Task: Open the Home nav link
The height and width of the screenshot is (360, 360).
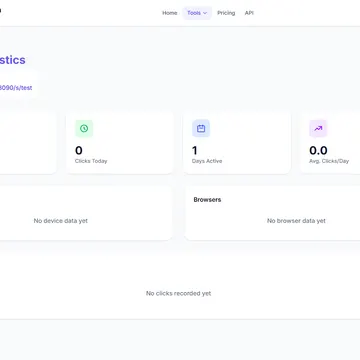Action: (x=170, y=13)
